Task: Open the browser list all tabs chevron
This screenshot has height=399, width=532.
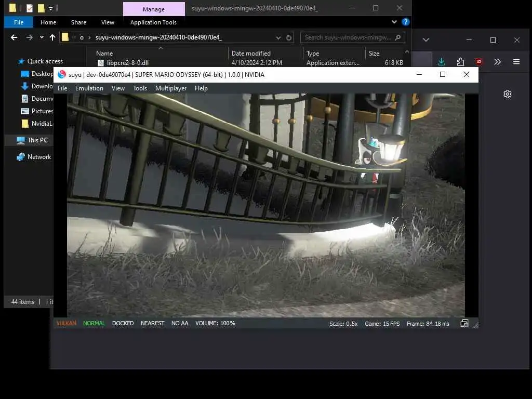Action: click(x=426, y=40)
